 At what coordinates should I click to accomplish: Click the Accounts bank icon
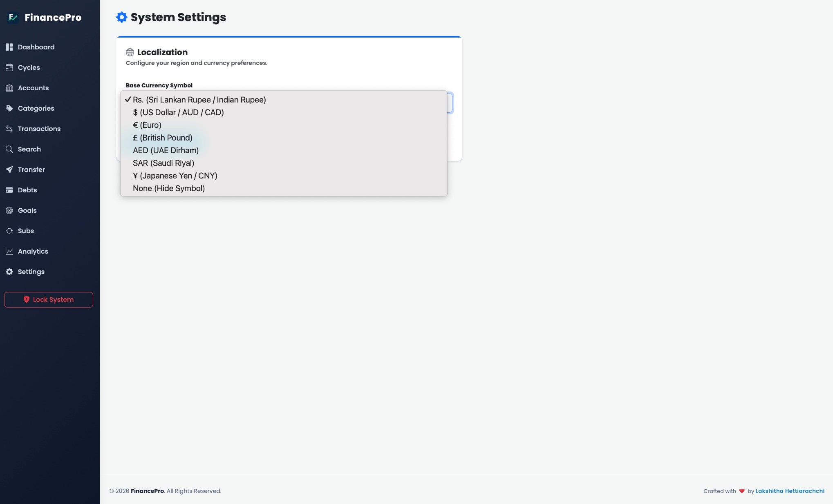9,88
